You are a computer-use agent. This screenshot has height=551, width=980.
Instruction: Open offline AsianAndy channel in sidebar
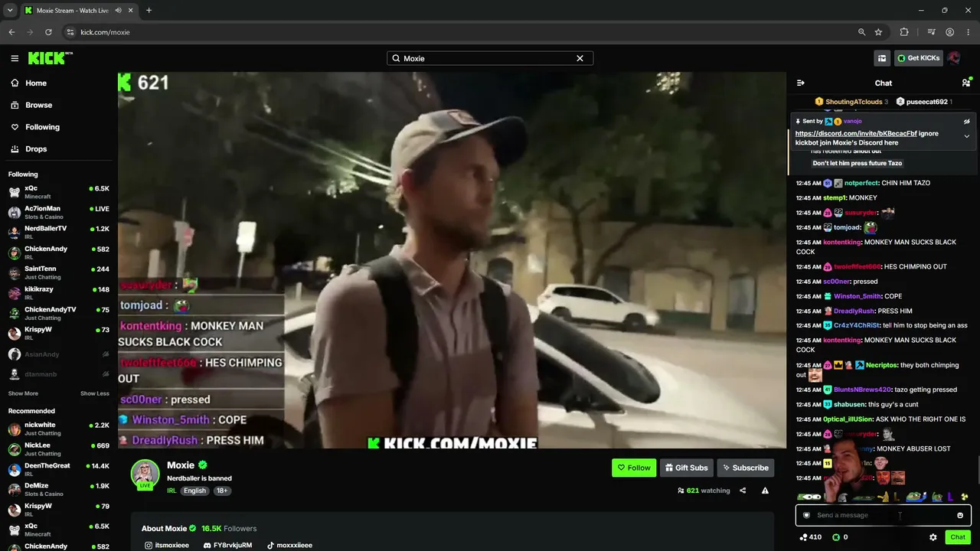pos(58,354)
